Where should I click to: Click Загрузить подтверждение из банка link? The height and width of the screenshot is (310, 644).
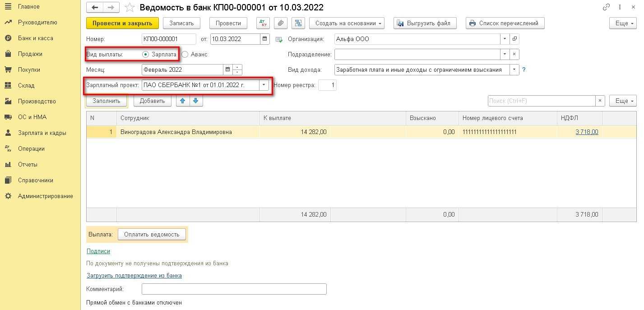coord(134,275)
